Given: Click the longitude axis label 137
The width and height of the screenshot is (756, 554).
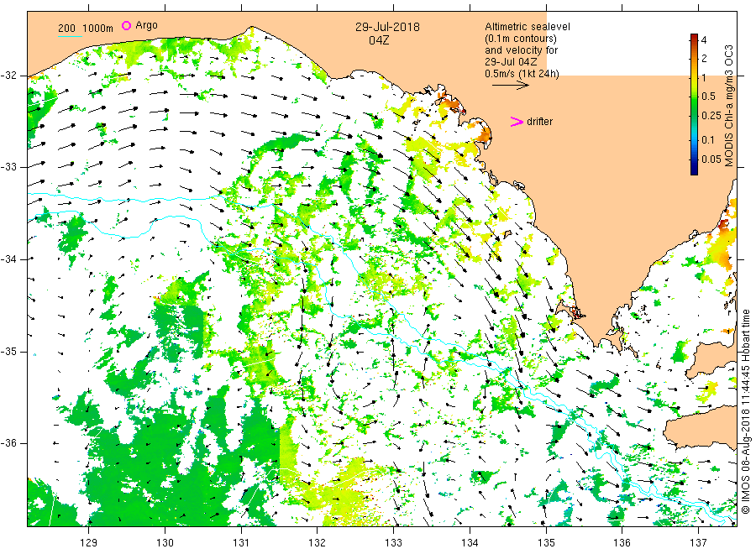Looking at the screenshot, I should click(x=698, y=543).
